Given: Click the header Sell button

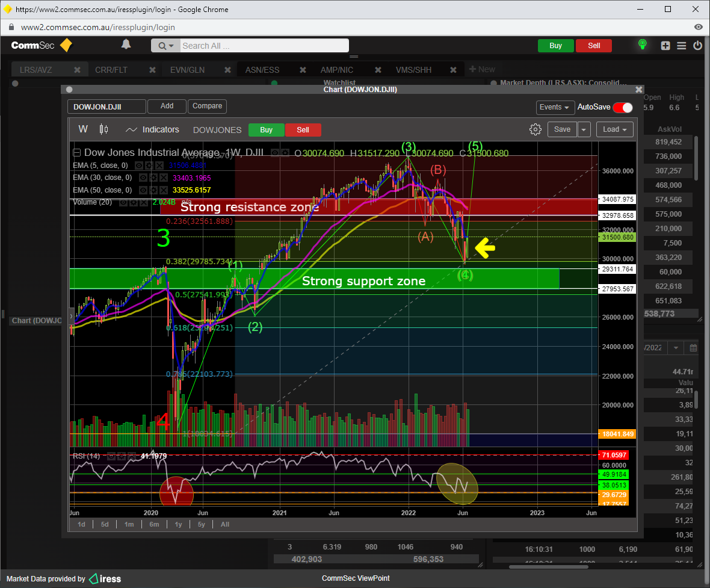Looking at the screenshot, I should [594, 46].
